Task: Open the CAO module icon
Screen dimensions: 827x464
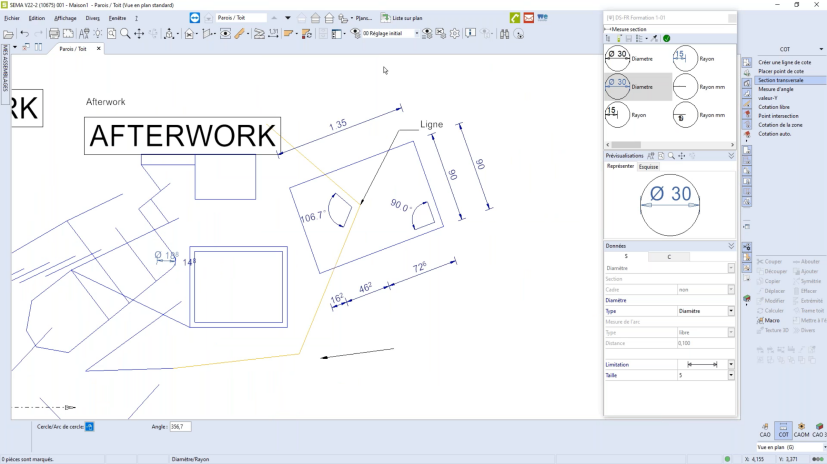Action: tap(765, 430)
